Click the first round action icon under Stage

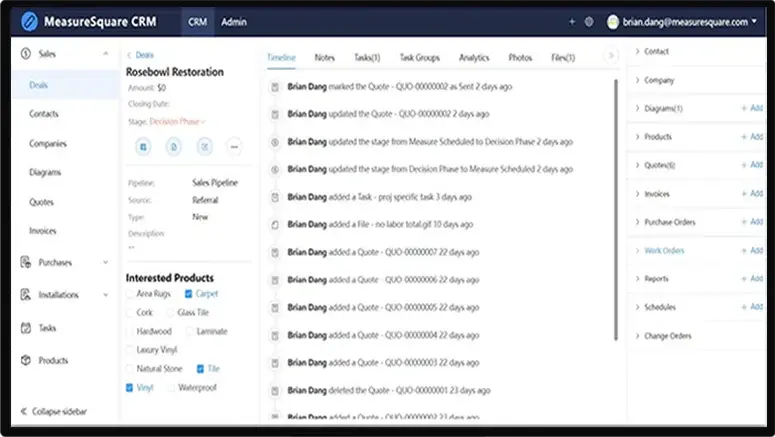tap(143, 147)
